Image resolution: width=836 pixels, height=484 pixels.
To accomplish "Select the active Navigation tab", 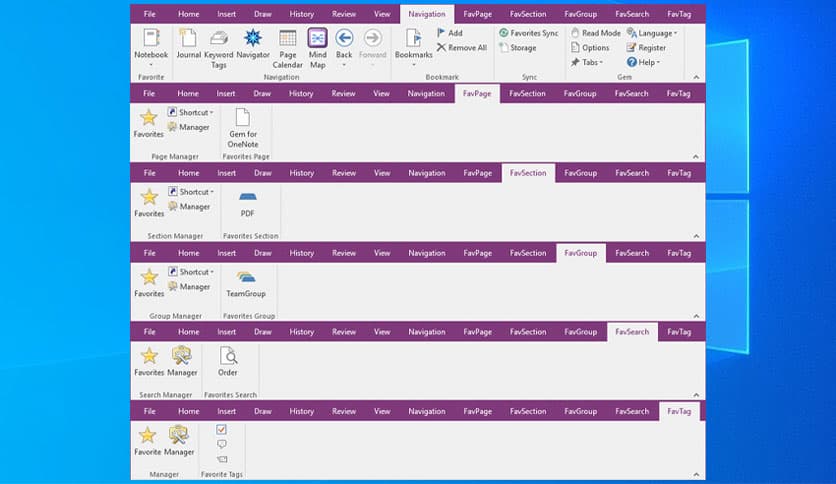I will tap(427, 14).
